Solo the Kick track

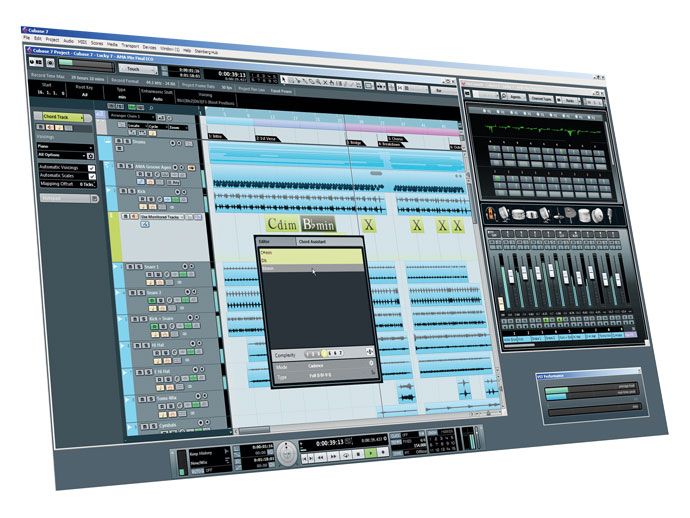(x=132, y=191)
